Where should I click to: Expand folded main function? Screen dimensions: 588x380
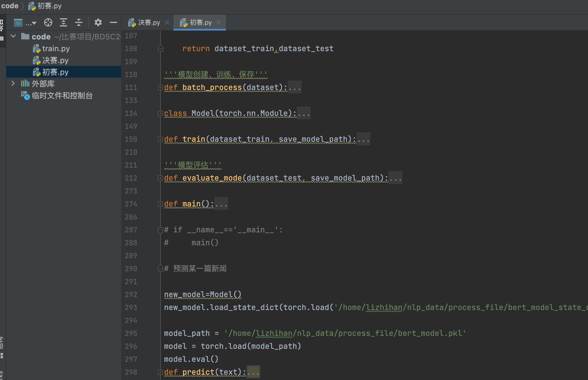click(x=161, y=204)
